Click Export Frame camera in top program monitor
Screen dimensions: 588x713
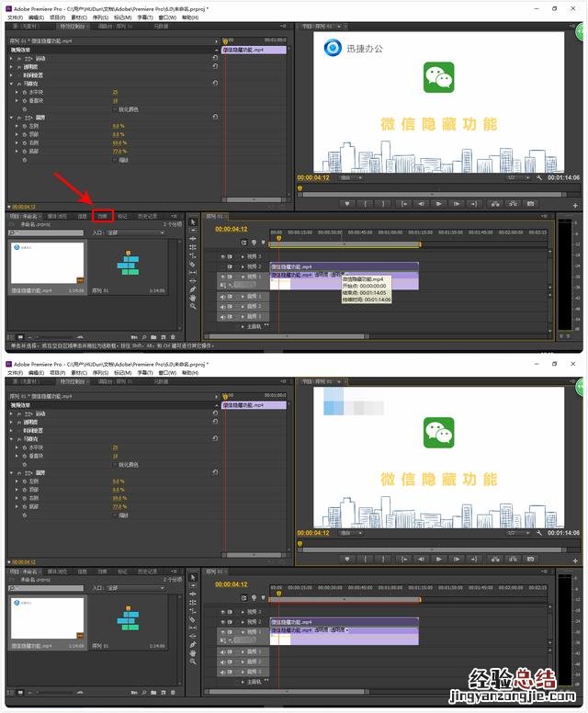tap(530, 204)
